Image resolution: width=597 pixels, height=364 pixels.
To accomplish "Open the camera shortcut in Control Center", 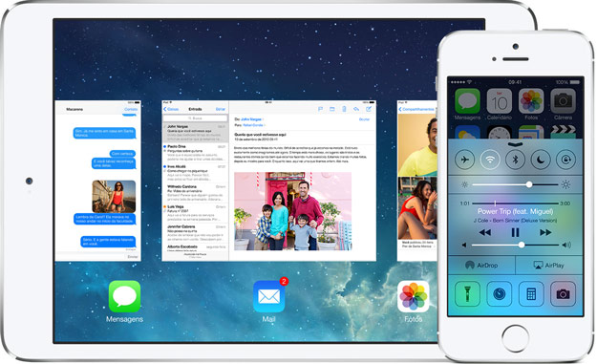I will tap(564, 293).
